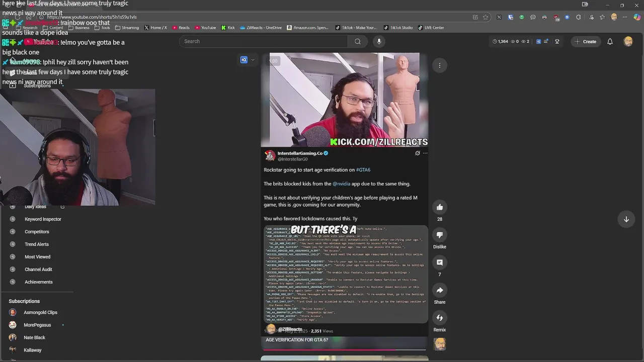Open Subscriptions section heading
Screen dimensions: 644x362
coord(24,301)
